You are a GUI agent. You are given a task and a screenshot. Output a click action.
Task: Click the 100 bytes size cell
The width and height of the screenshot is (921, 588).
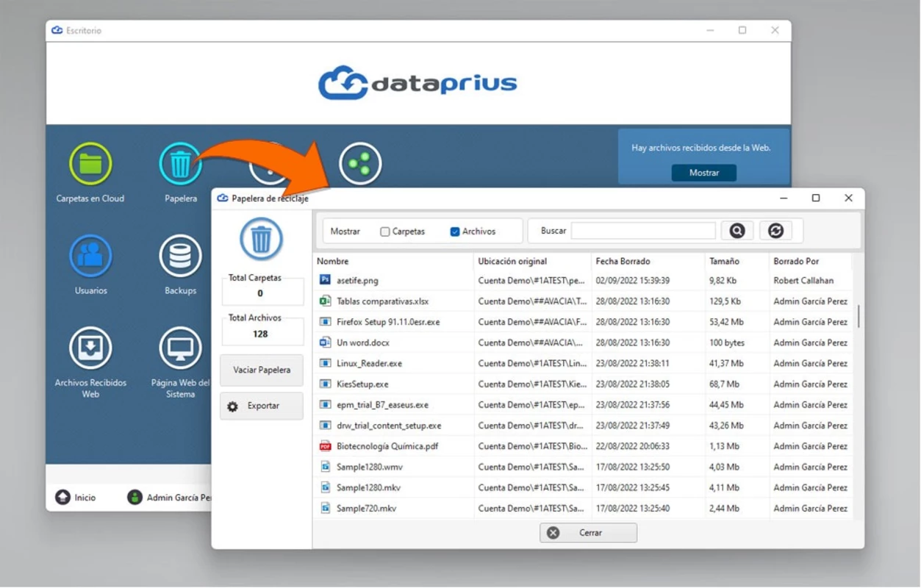(x=727, y=343)
